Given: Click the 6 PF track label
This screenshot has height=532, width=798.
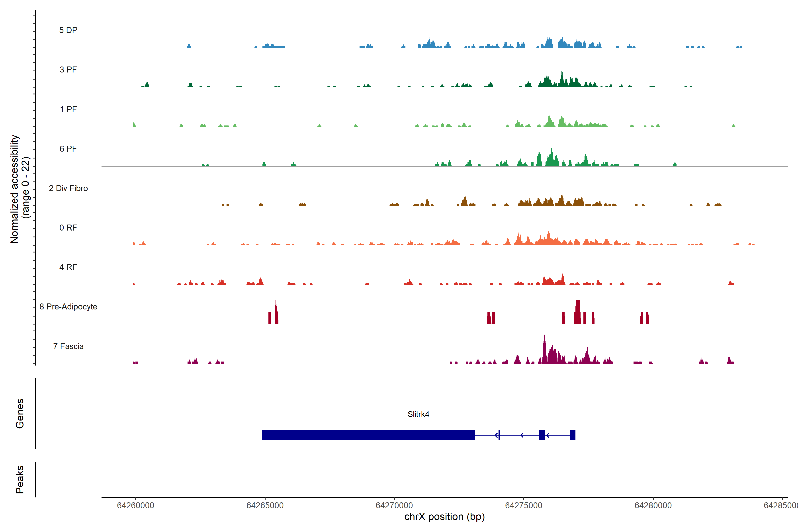Looking at the screenshot, I should [x=68, y=149].
